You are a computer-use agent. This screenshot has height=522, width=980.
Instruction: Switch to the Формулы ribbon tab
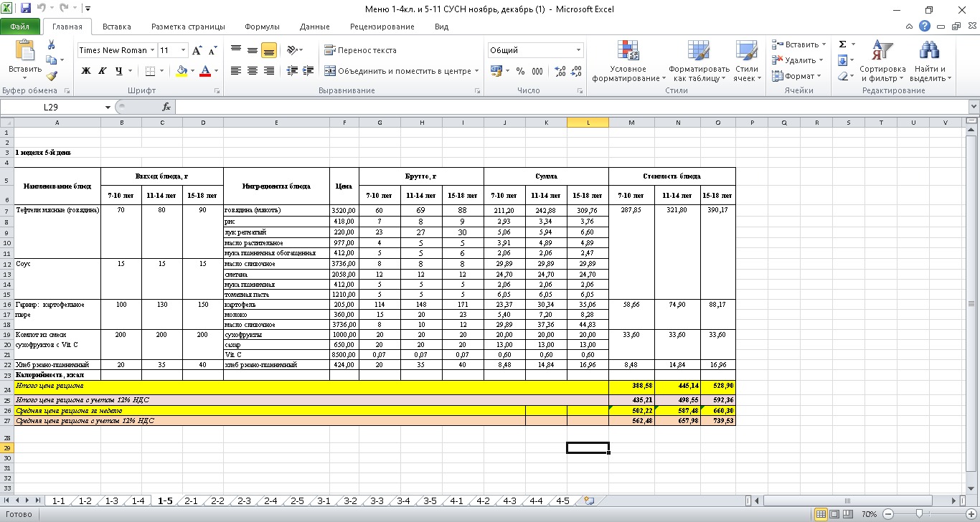pyautogui.click(x=262, y=27)
